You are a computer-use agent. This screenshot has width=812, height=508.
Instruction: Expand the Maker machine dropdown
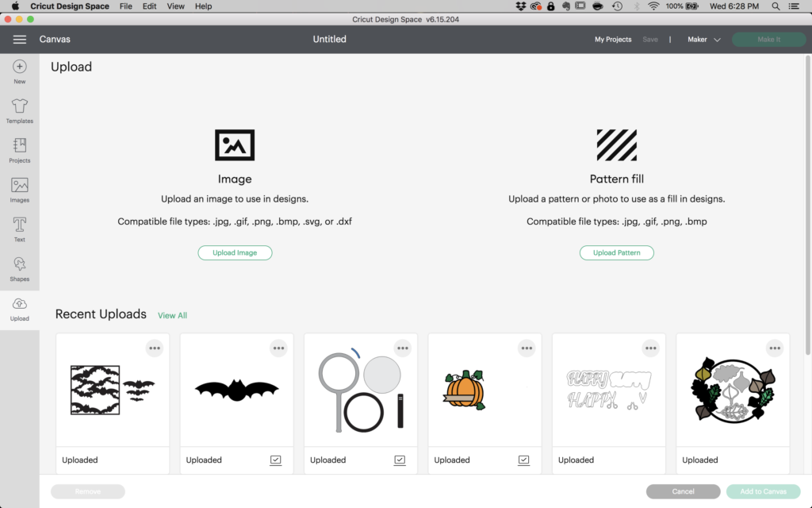pyautogui.click(x=704, y=40)
